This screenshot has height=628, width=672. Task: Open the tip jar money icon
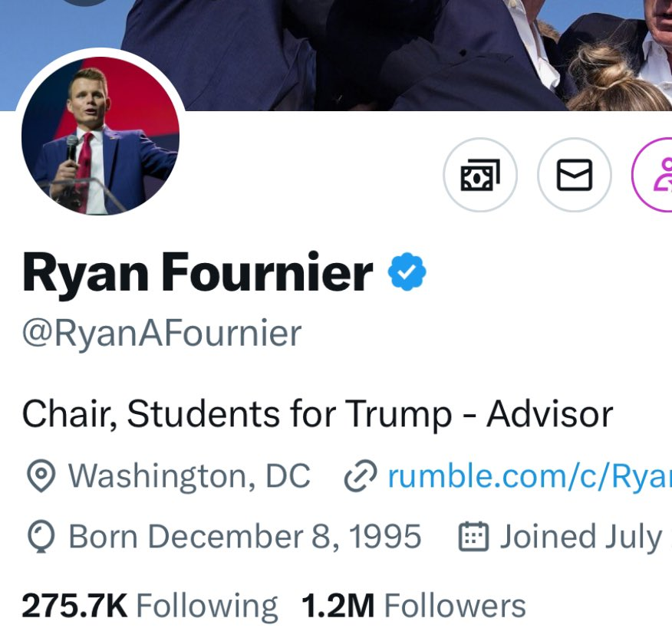[x=480, y=175]
